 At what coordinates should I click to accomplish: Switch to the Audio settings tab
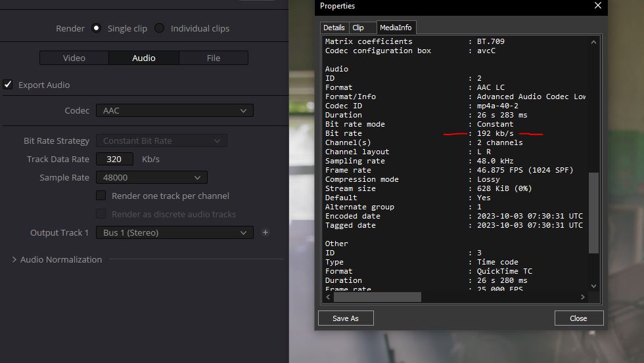point(144,58)
